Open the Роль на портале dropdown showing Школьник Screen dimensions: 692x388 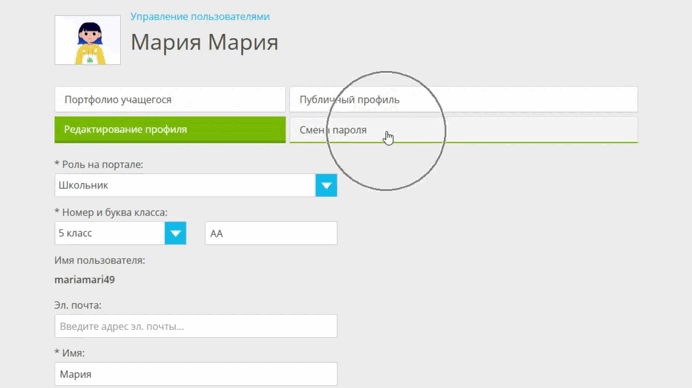tap(196, 185)
